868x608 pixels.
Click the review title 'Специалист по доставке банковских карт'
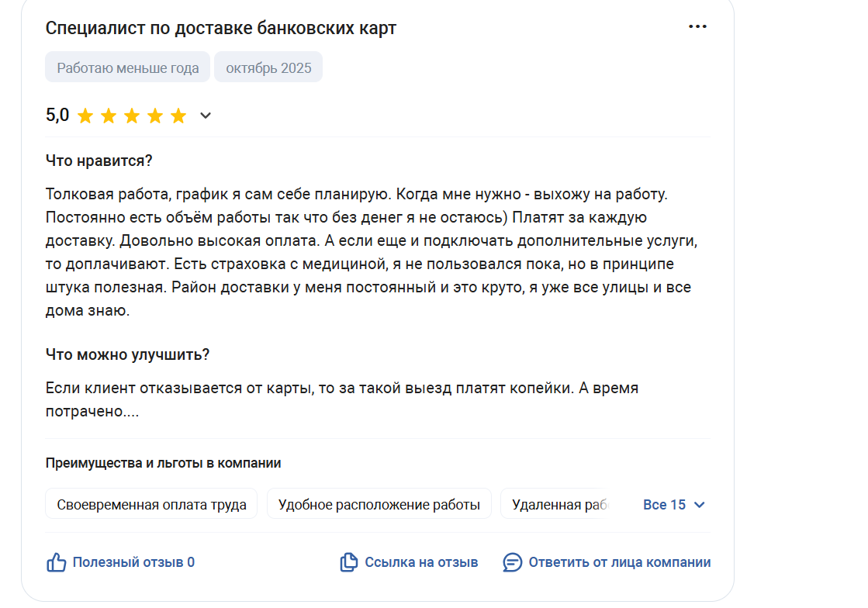221,29
